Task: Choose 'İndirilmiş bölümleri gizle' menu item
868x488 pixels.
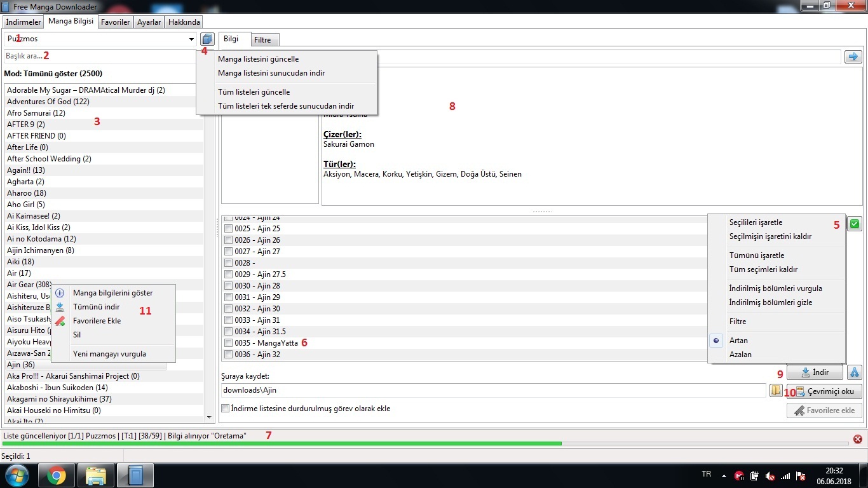Action: point(776,302)
